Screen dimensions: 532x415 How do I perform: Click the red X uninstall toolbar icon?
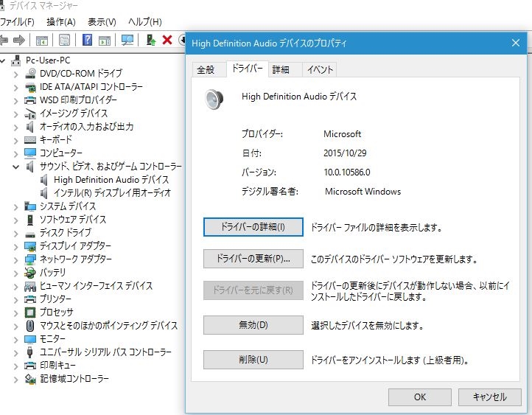point(167,40)
